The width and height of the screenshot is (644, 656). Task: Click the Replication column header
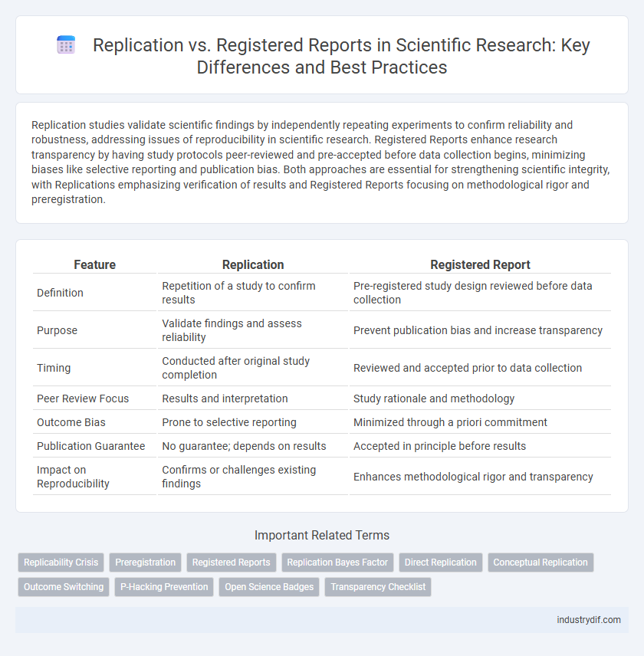[253, 264]
